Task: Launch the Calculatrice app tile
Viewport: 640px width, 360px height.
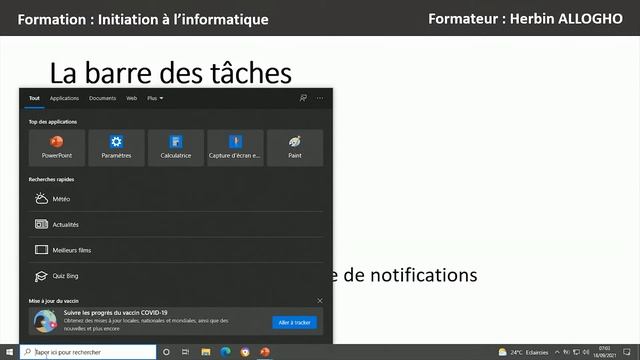Action: (x=176, y=148)
